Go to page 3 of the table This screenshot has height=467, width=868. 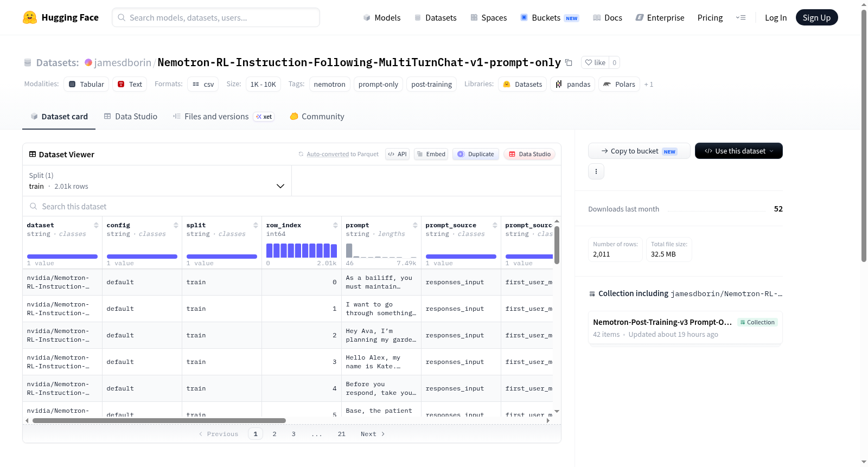[293, 434]
